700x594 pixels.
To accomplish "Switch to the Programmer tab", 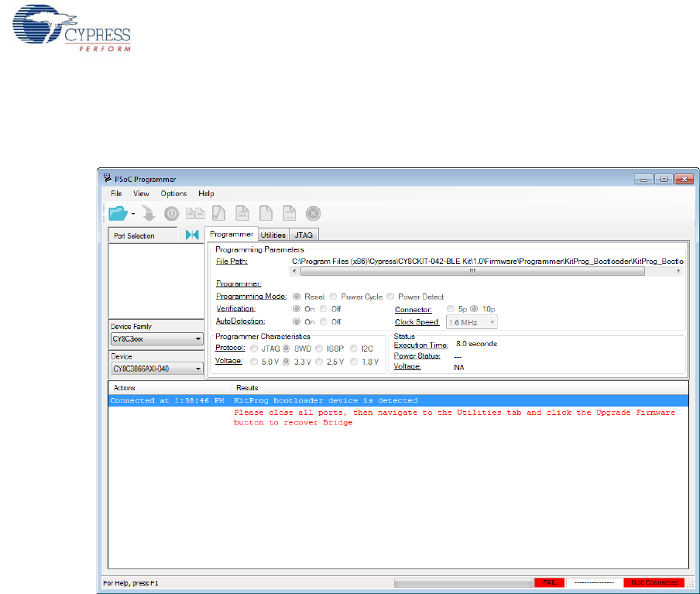I will 232,234.
